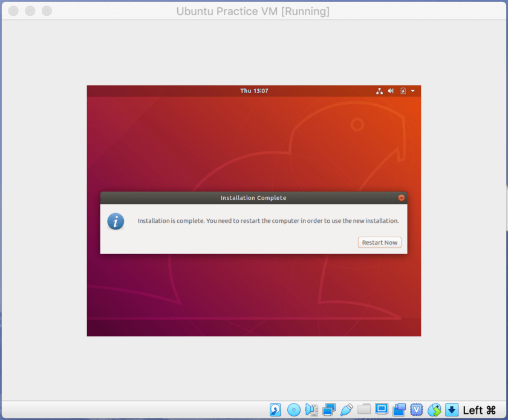Click the VirtualBox optical disc icon
This screenshot has height=420, width=508.
[294, 410]
